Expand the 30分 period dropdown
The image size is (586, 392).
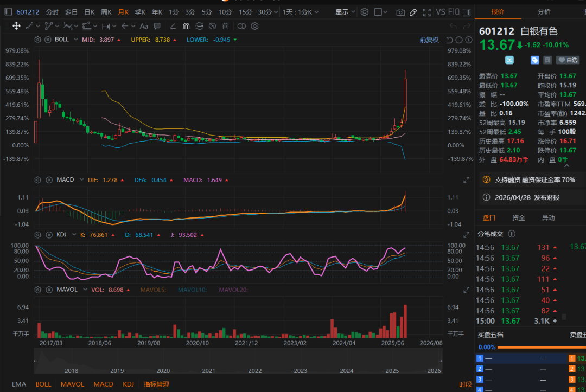pos(276,12)
